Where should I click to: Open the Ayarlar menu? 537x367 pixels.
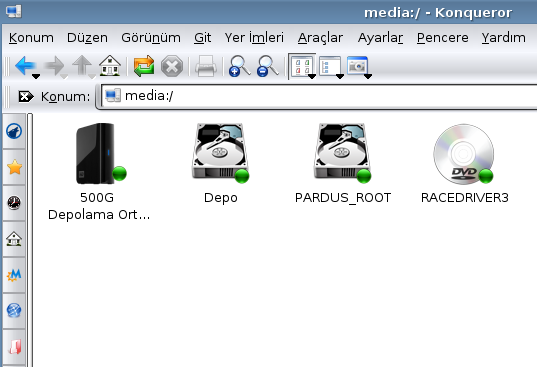380,38
